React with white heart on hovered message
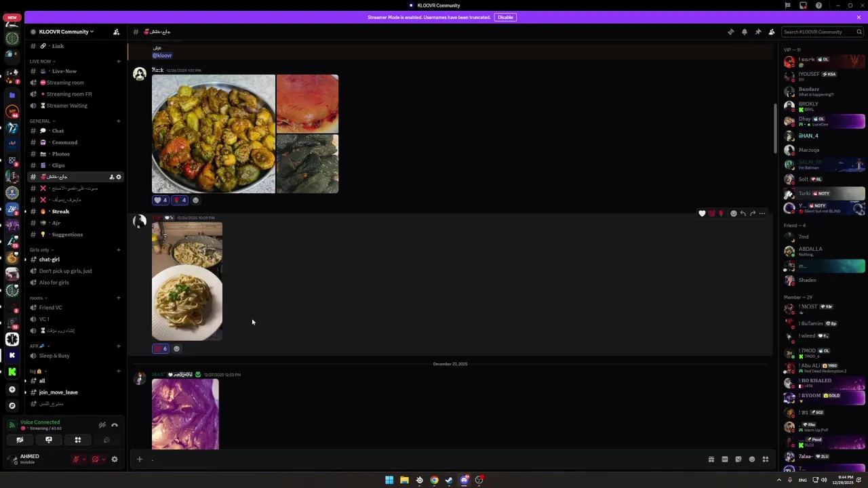The image size is (868, 488). 702,213
